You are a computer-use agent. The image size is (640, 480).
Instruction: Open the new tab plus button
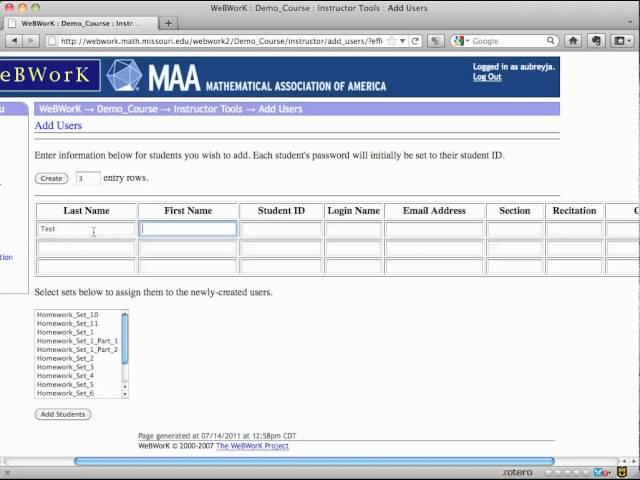[x=168, y=23]
